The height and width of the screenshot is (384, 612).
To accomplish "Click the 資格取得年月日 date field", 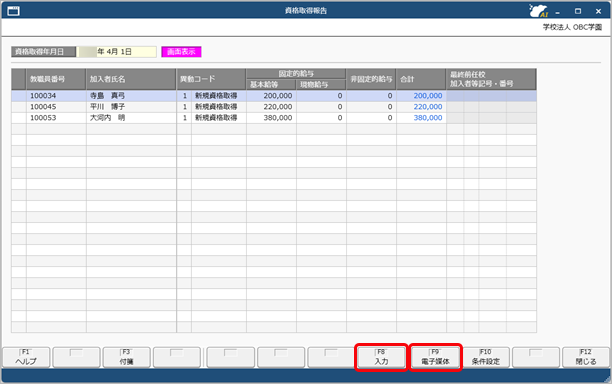I will tap(116, 52).
